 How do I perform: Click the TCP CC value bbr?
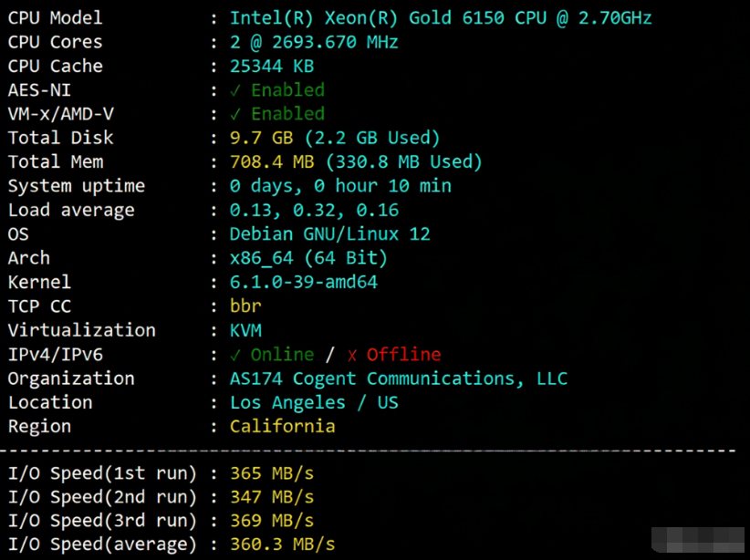tap(245, 306)
